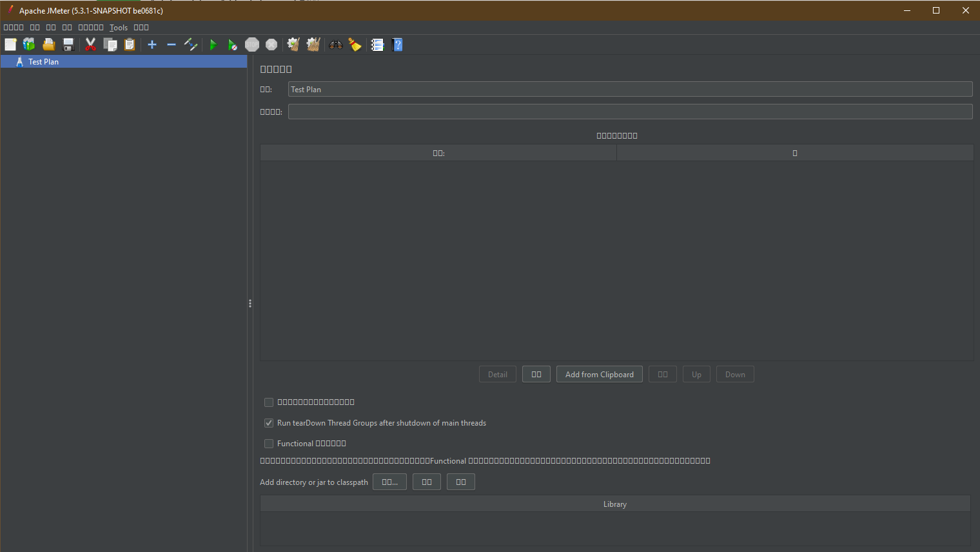Click the JMeter feather icon in title bar

click(10, 10)
